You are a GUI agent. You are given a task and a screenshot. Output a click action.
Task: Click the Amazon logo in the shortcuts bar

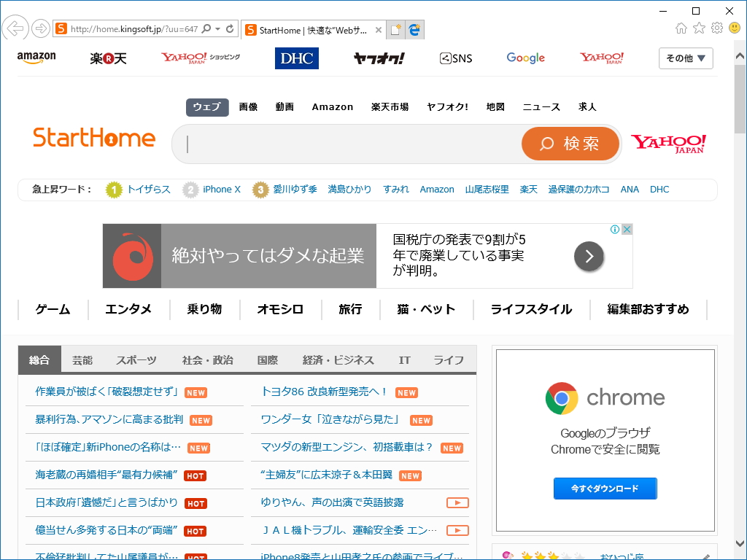coord(36,57)
